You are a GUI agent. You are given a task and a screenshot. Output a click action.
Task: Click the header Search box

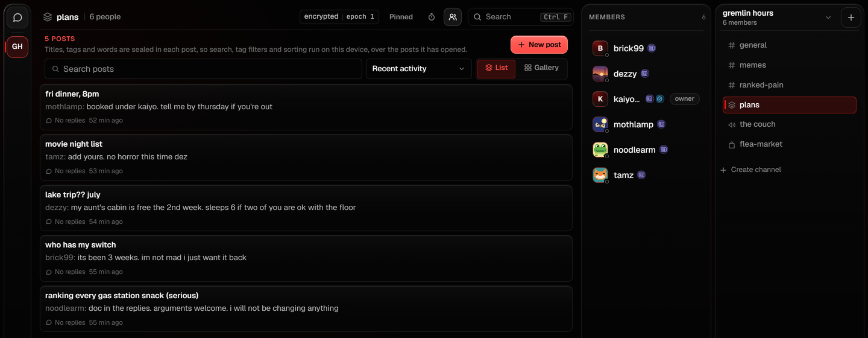coord(521,17)
